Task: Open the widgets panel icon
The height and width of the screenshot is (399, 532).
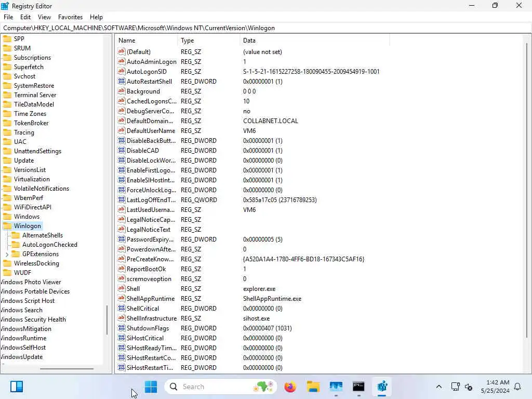Action: 16,387
